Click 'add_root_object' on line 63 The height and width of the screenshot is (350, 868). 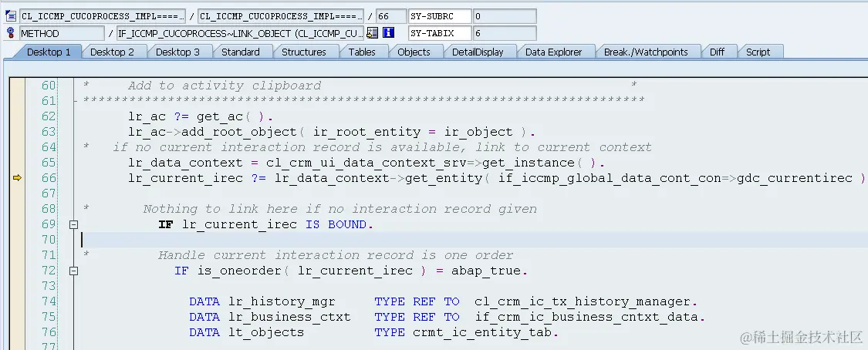tap(239, 132)
